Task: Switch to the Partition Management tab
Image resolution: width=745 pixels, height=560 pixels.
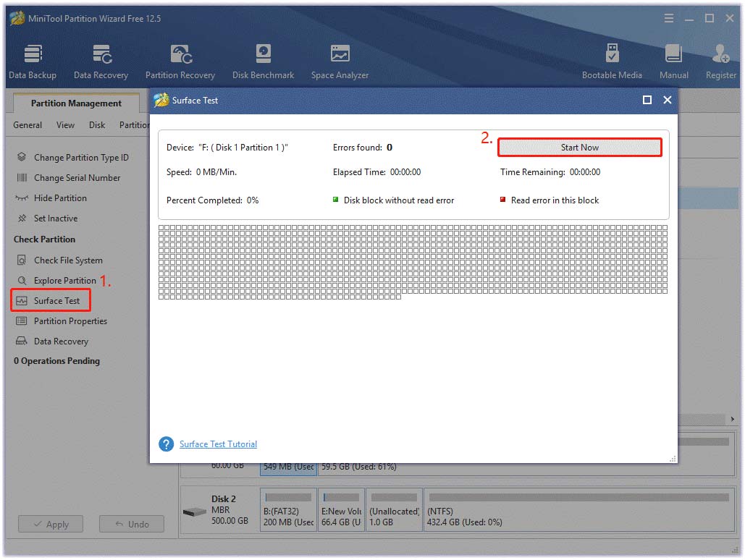Action: click(75, 103)
